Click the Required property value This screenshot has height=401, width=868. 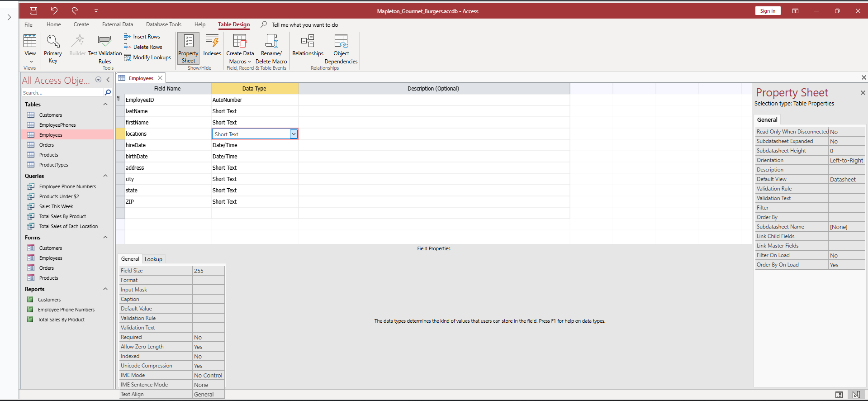(x=209, y=337)
